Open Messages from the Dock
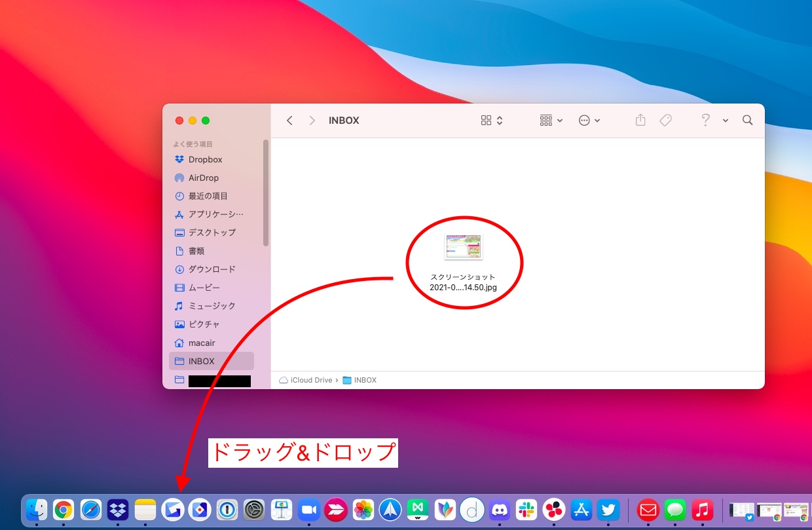This screenshot has height=530, width=812. click(x=675, y=509)
